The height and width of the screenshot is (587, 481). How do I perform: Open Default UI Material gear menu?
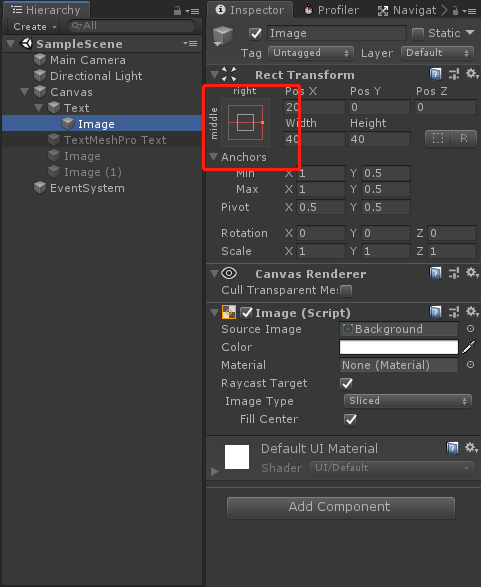tap(471, 448)
